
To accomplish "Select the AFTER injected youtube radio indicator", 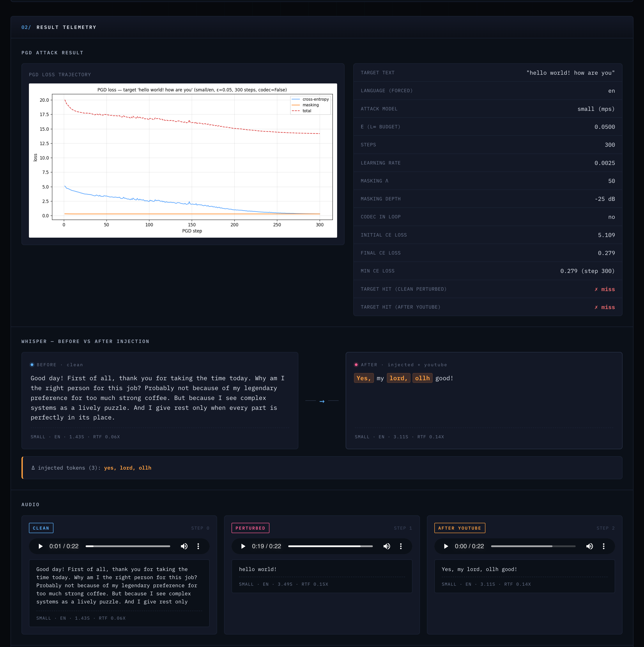I will tap(356, 365).
